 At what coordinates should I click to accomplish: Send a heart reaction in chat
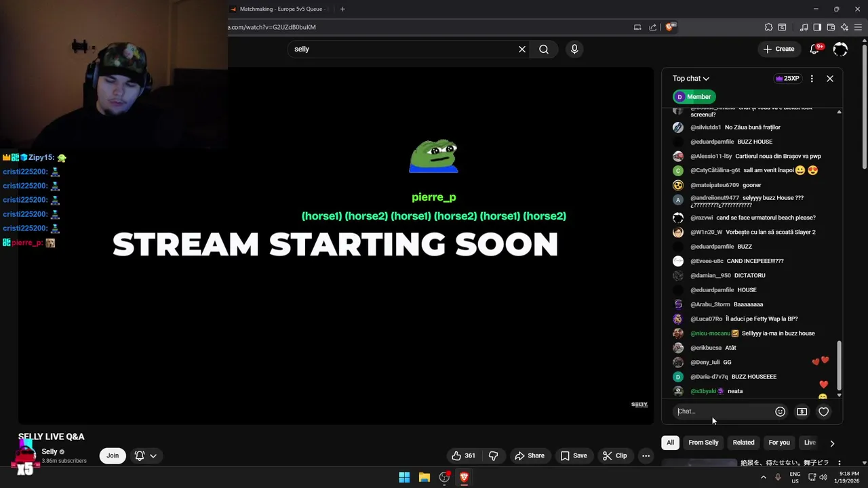click(823, 411)
